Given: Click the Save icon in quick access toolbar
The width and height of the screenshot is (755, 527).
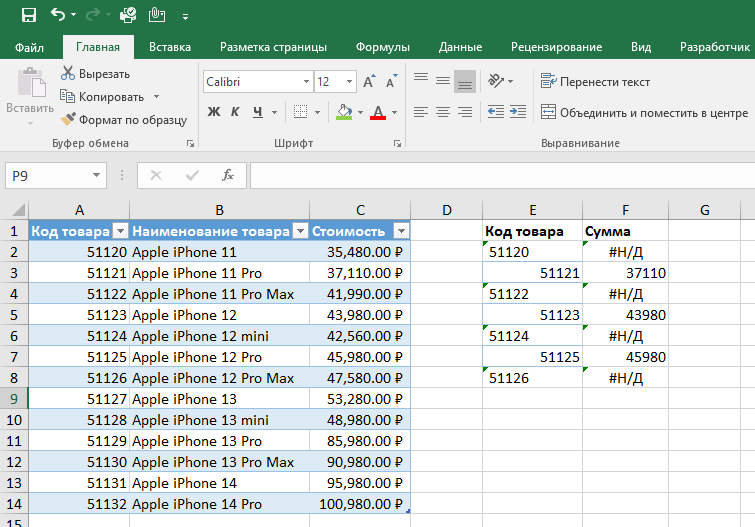Looking at the screenshot, I should tap(29, 15).
